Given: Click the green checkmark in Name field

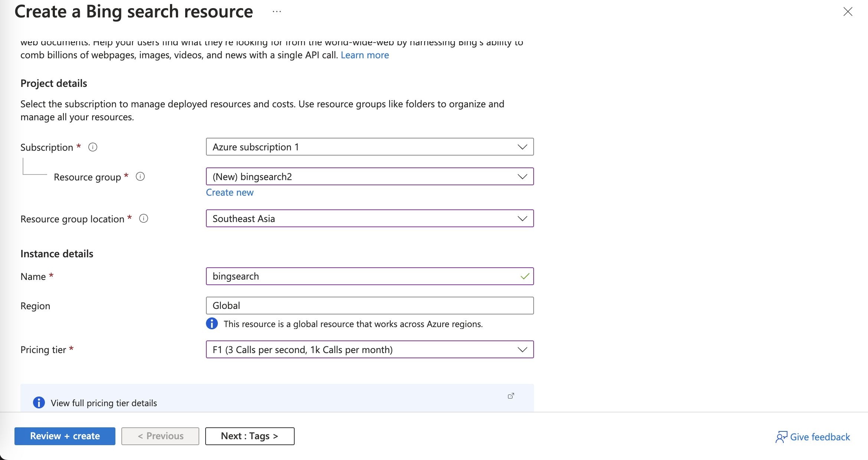Looking at the screenshot, I should pyautogui.click(x=525, y=276).
